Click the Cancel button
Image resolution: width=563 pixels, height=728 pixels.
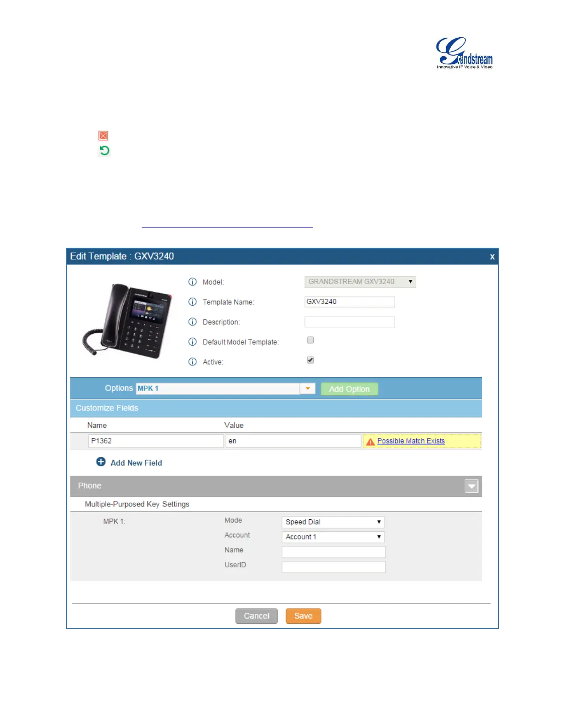(257, 616)
